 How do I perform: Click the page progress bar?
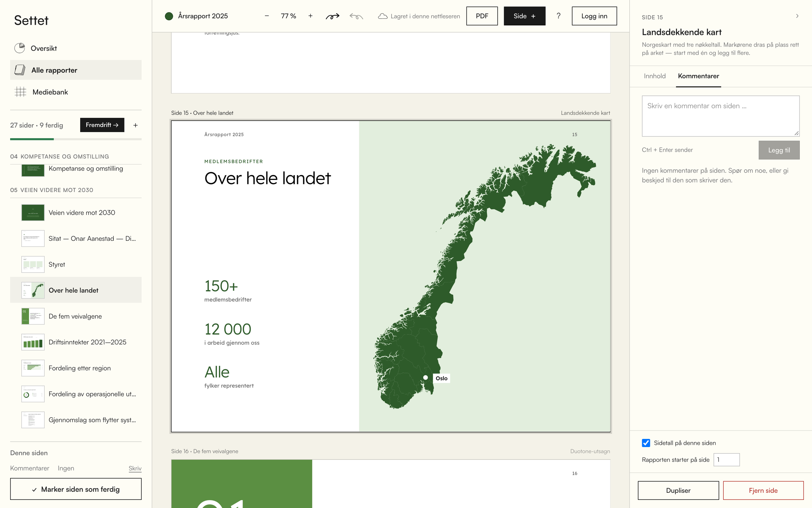pyautogui.click(x=76, y=139)
